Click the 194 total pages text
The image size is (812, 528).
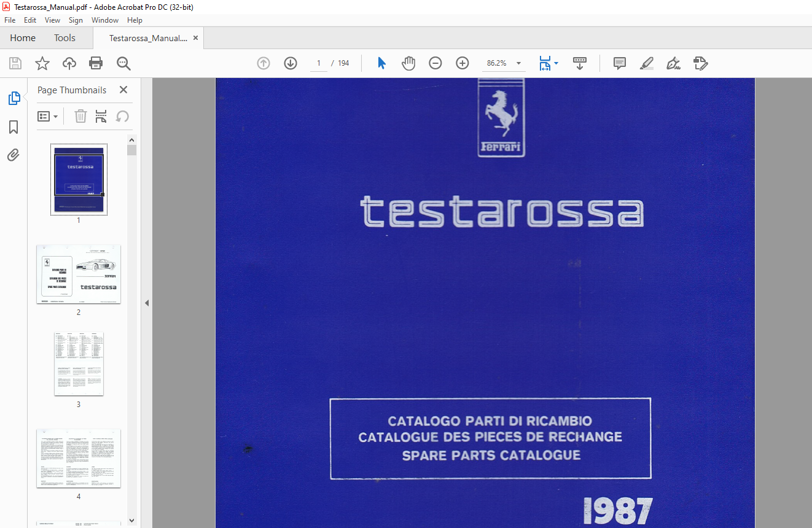pos(343,63)
